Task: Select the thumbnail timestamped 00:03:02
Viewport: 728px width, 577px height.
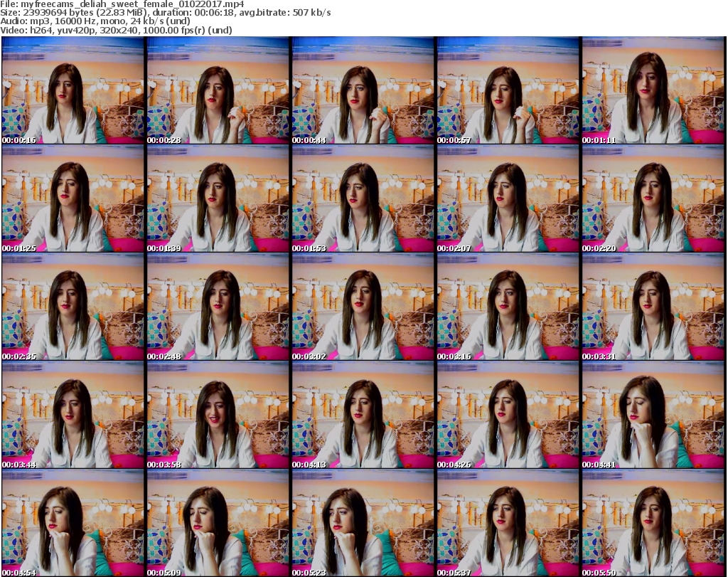Action: coord(363,307)
